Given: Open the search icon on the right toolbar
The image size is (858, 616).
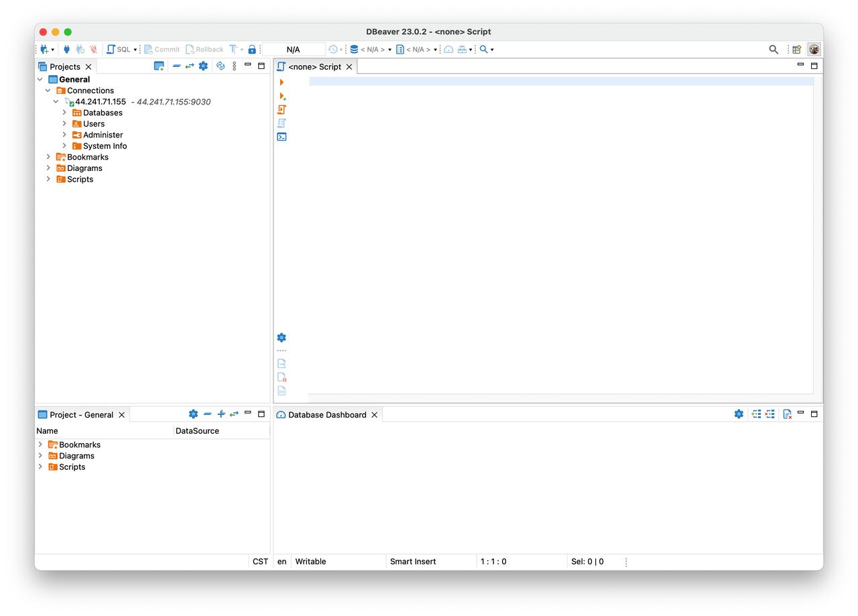Looking at the screenshot, I should click(x=773, y=49).
